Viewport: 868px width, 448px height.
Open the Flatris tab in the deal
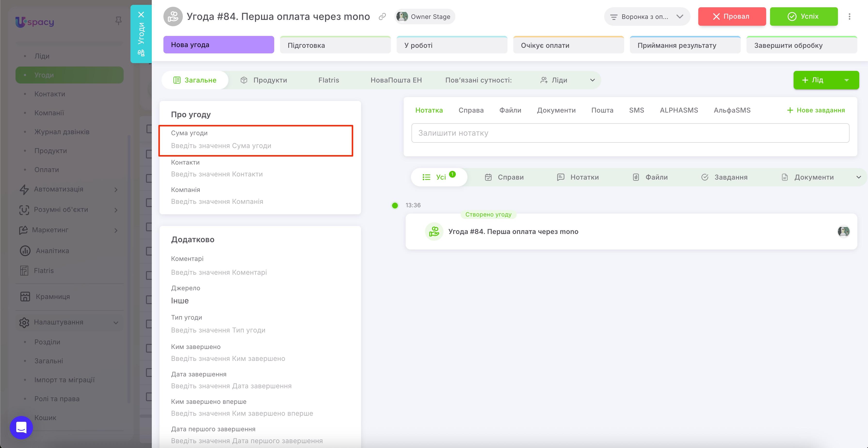pos(329,80)
